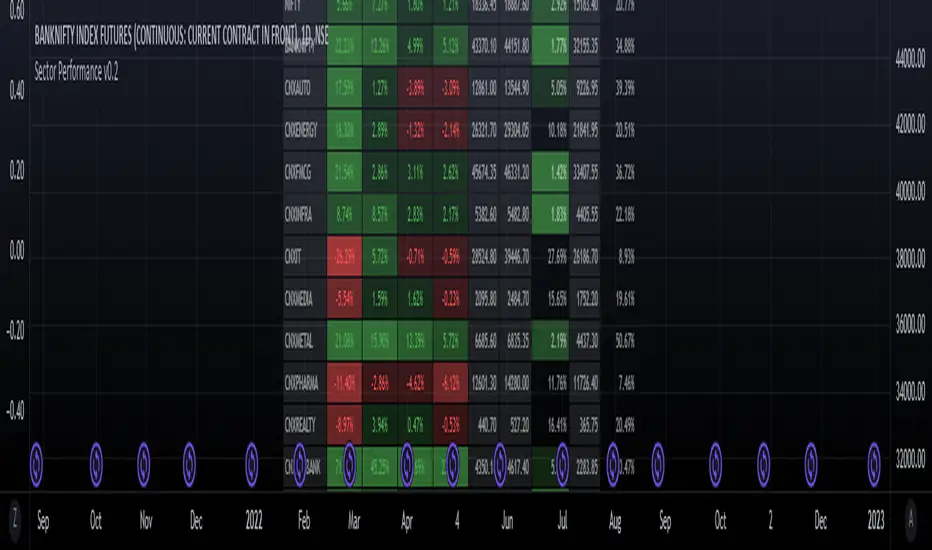Screen dimensions: 932x550
Task: Select the 5382.60 cell in the CNXINFRA row
Action: click(x=486, y=214)
